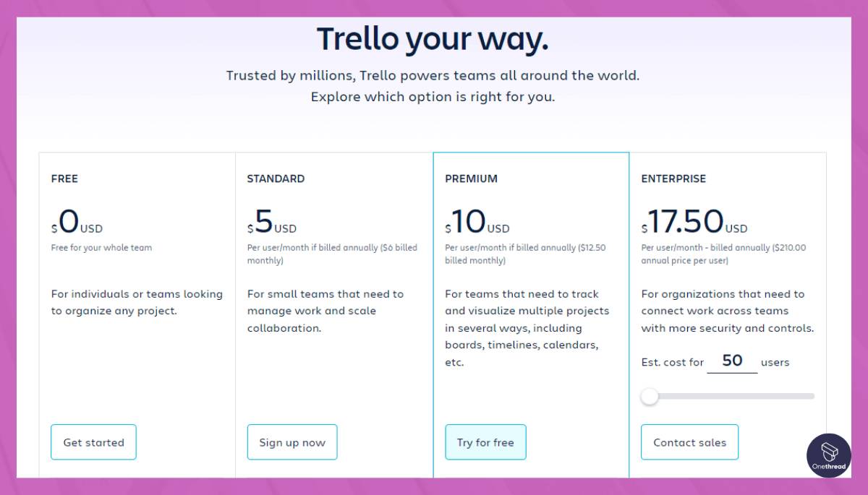868x495 pixels.
Task: Click the Enterprise user count slider handle
Action: click(650, 397)
